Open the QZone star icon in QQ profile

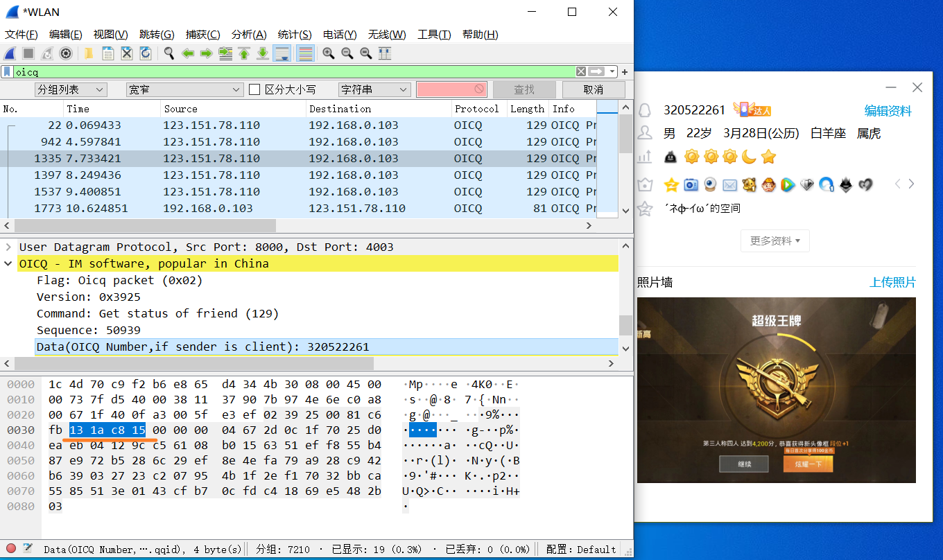tap(670, 184)
